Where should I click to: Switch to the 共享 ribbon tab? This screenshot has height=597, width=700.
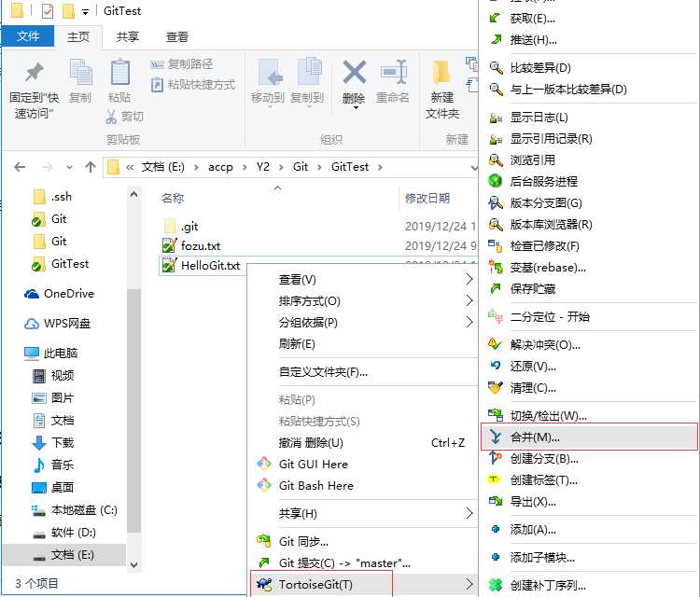point(128,36)
